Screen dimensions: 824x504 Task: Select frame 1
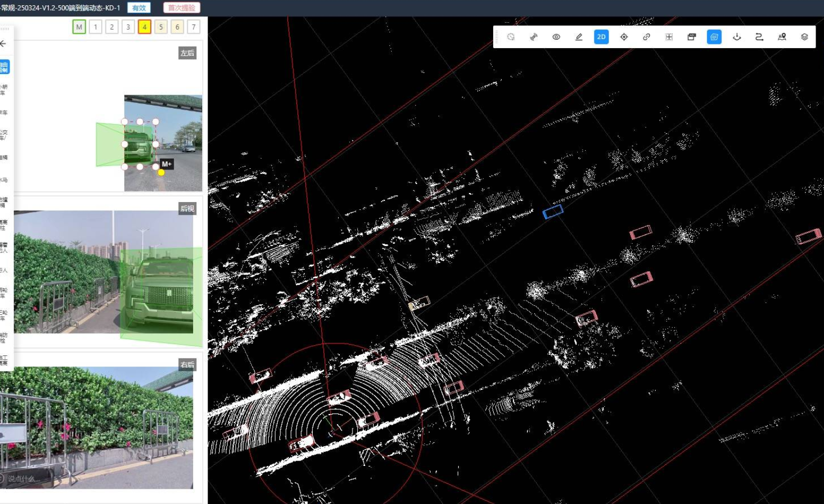[x=95, y=27]
